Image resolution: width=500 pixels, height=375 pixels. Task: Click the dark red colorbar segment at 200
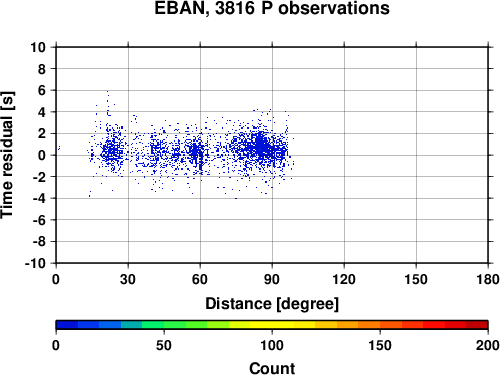click(477, 325)
